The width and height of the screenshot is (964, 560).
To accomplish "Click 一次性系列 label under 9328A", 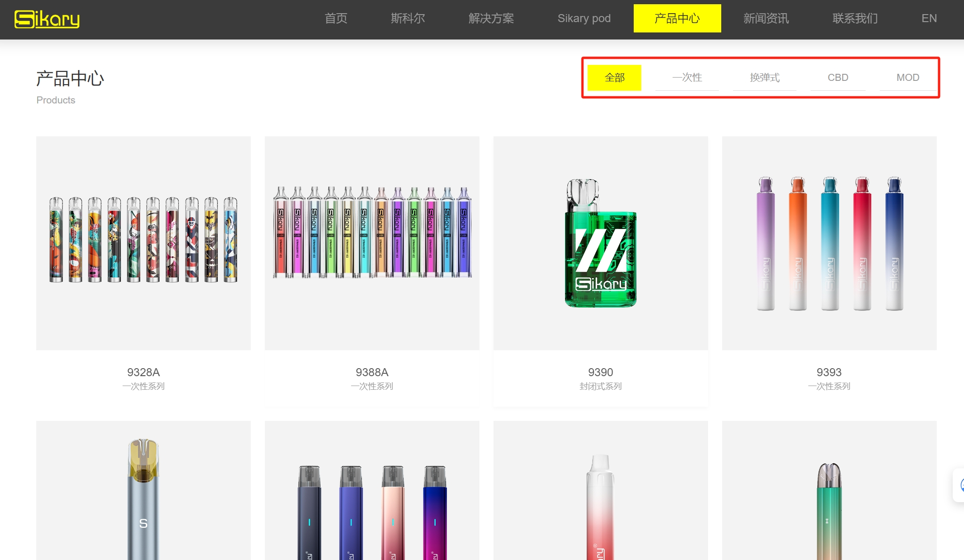I will pos(143,386).
